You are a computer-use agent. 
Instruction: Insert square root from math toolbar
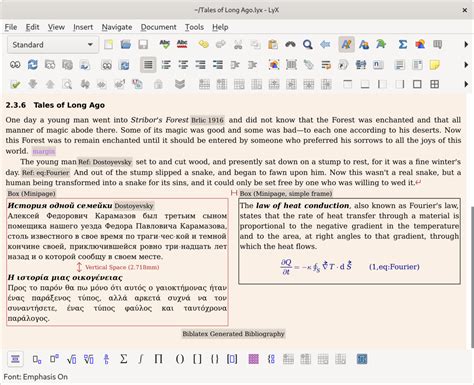(72, 359)
